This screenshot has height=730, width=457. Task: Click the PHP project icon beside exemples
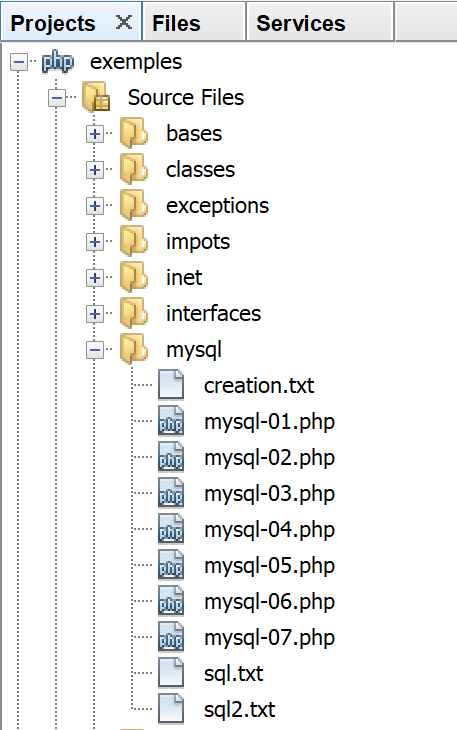point(58,62)
